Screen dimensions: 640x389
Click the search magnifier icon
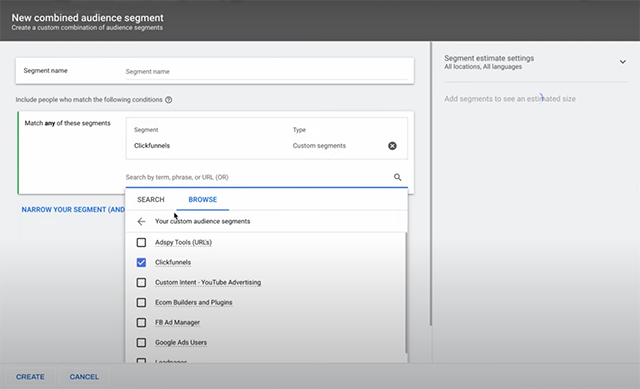click(x=398, y=177)
